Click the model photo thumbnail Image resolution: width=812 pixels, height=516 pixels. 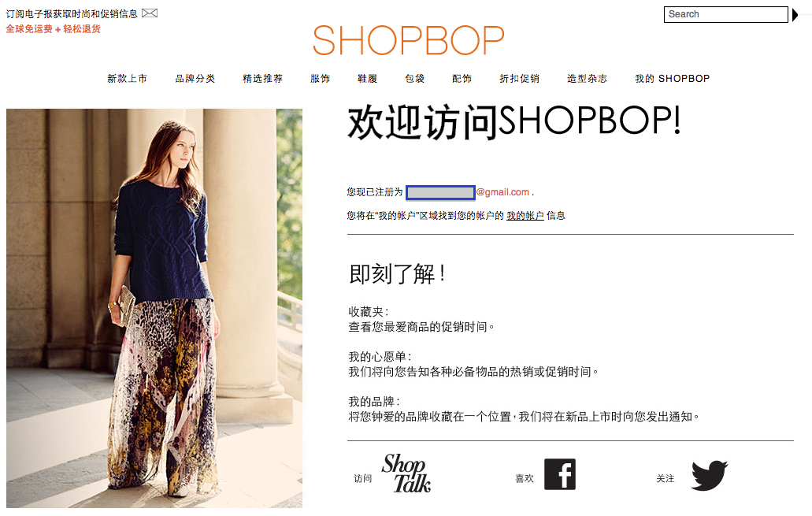[x=154, y=308]
